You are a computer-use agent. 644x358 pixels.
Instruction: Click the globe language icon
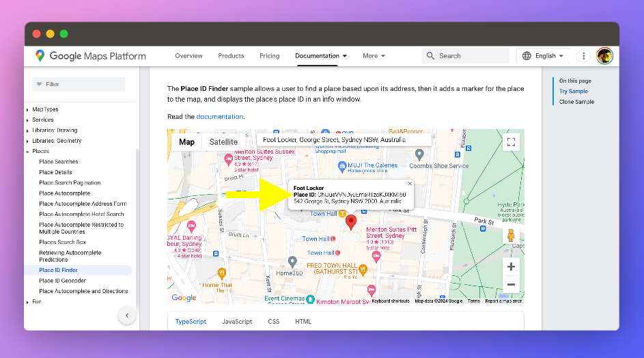tap(527, 56)
